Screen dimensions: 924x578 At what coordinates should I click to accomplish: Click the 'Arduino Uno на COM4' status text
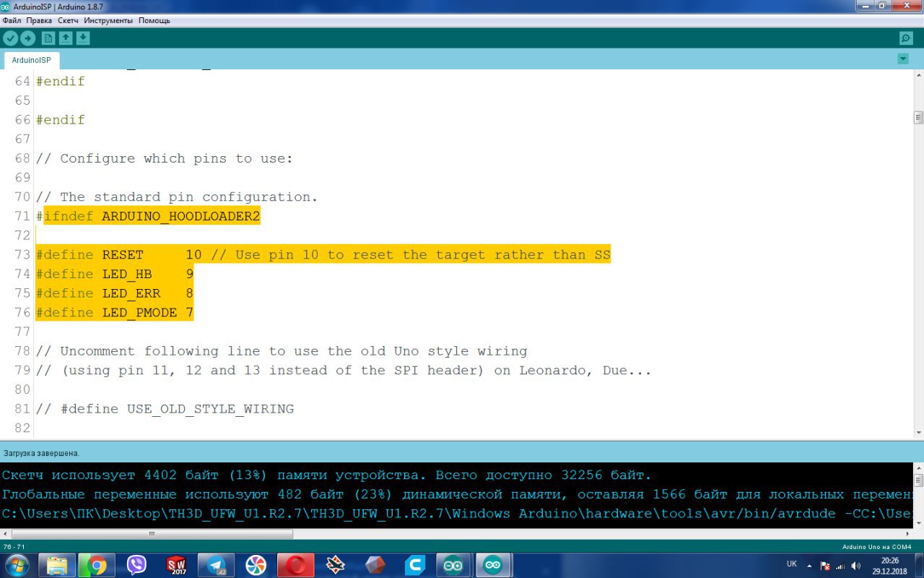point(876,547)
